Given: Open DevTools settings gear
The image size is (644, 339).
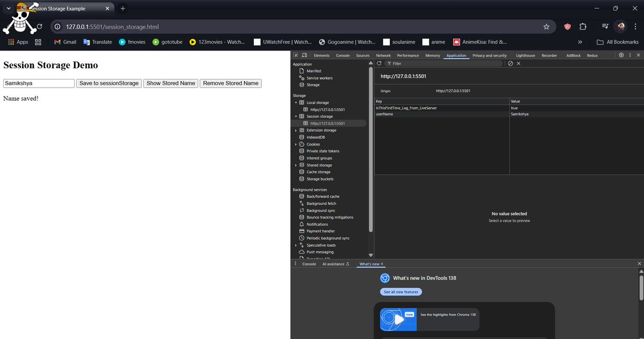Looking at the screenshot, I should click(621, 55).
